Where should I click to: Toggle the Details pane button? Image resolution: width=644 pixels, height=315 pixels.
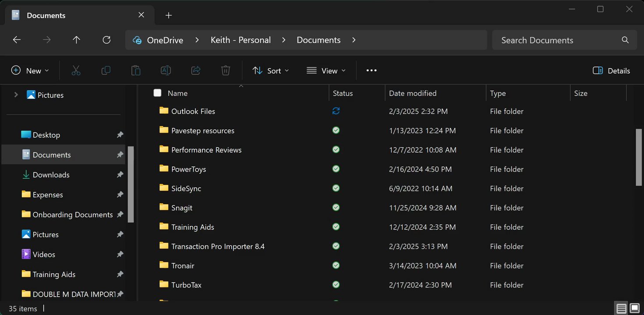click(x=611, y=70)
